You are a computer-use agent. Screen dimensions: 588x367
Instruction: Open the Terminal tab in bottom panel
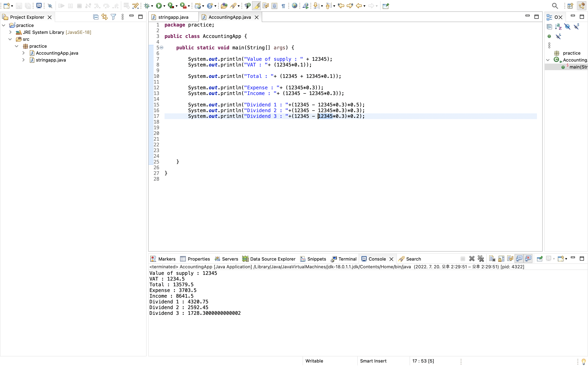347,259
